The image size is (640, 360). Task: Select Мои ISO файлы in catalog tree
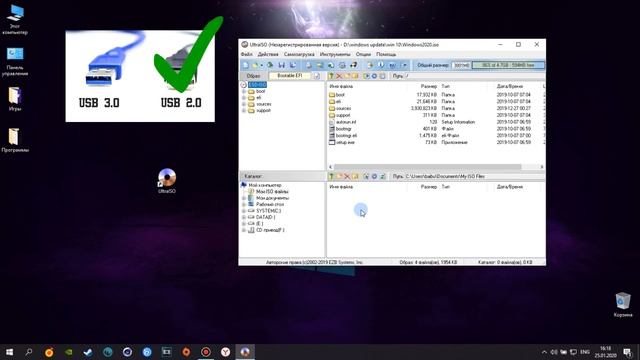pyautogui.click(x=272, y=191)
